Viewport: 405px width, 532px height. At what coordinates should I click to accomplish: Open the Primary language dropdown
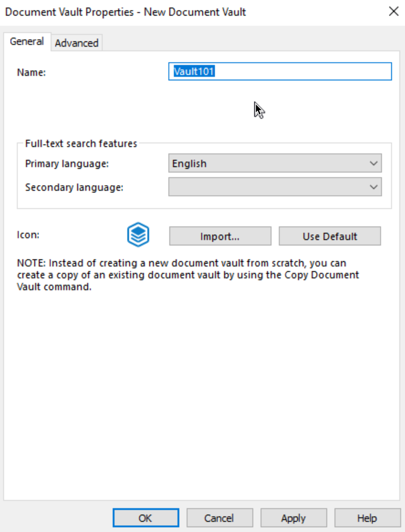[275, 163]
